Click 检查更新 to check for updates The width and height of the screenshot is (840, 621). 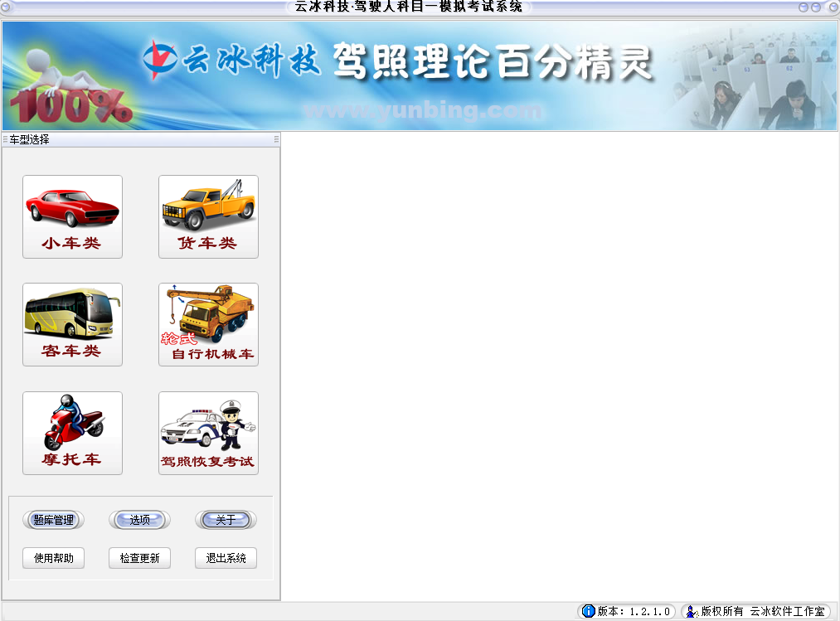click(140, 558)
